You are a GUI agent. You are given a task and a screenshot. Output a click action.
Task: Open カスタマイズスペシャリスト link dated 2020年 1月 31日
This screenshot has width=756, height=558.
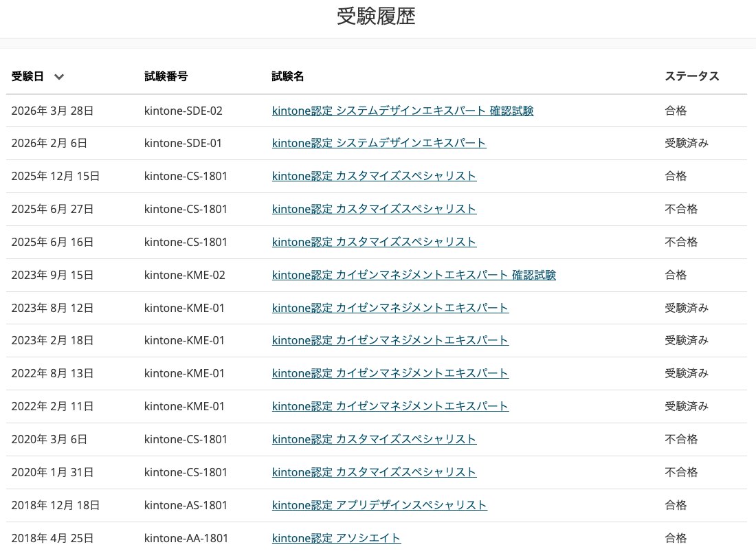[x=374, y=471]
